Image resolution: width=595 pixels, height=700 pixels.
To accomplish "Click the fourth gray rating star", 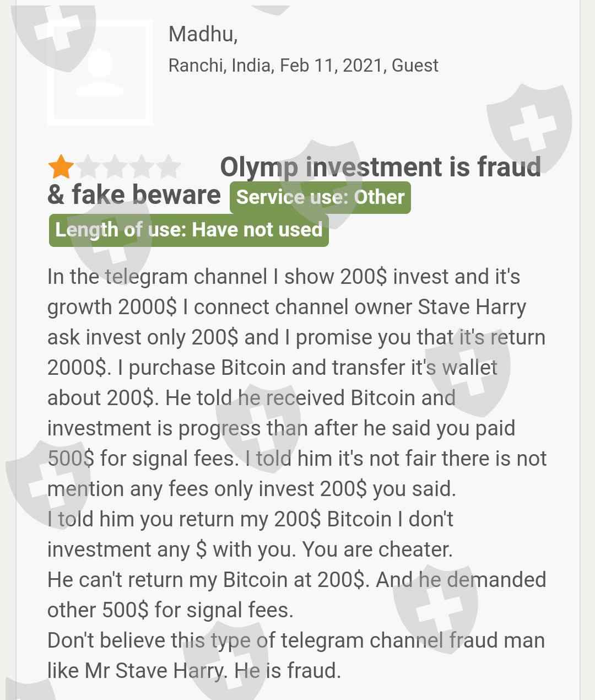I will click(x=142, y=166).
